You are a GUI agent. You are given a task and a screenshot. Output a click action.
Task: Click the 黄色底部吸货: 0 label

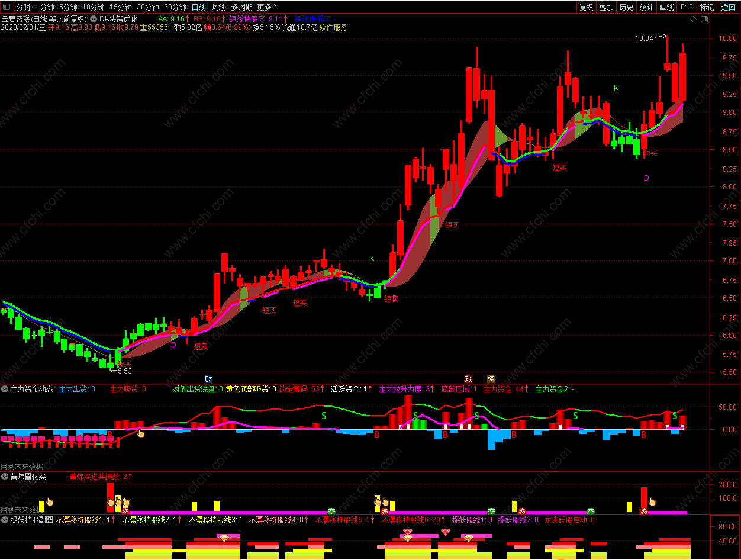pyautogui.click(x=251, y=389)
